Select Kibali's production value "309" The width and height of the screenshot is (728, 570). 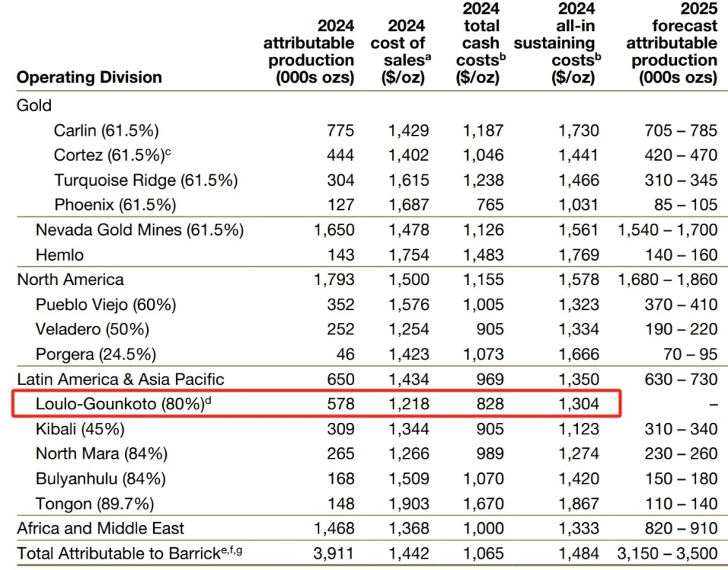coord(340,429)
